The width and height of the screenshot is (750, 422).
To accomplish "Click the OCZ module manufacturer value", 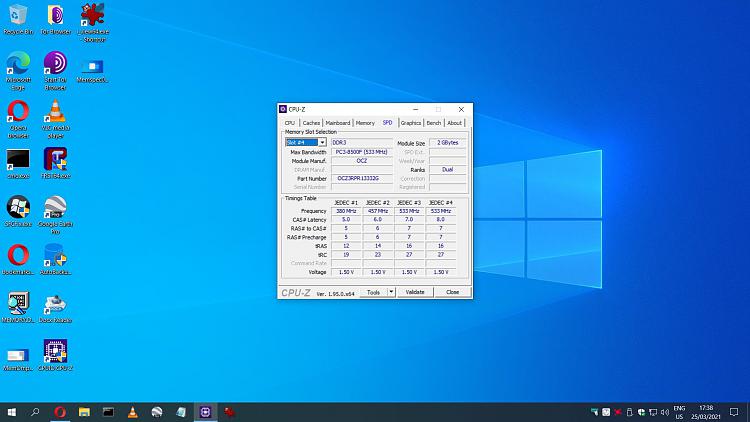I will click(x=362, y=161).
